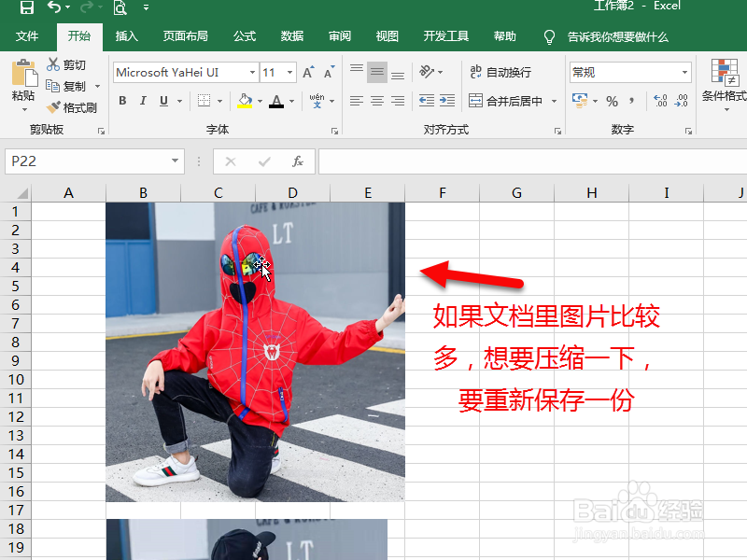Viewport: 747px width, 560px height.
Task: Click the Redo arrow icon
Action: (87, 7)
